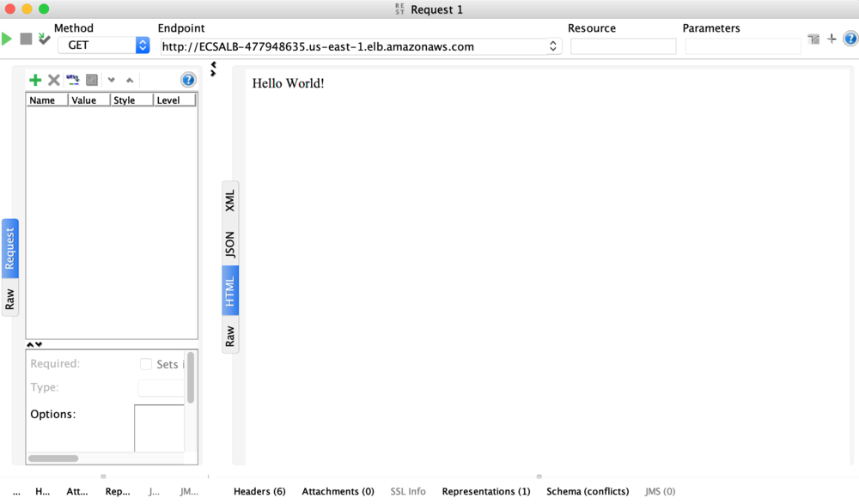Toggle the Sets checkbox in parameter details

click(x=146, y=363)
